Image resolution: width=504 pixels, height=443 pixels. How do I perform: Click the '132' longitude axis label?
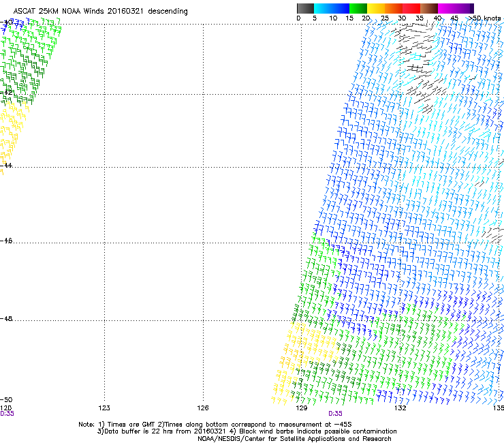pyautogui.click(x=400, y=408)
